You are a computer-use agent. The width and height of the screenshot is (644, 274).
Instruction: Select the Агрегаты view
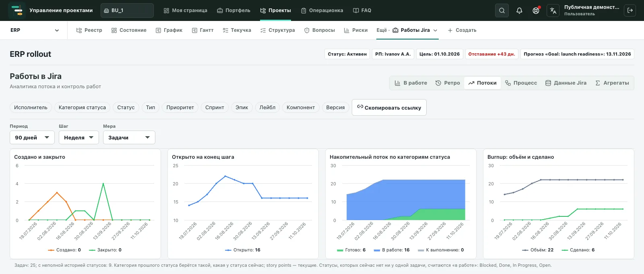pyautogui.click(x=612, y=83)
